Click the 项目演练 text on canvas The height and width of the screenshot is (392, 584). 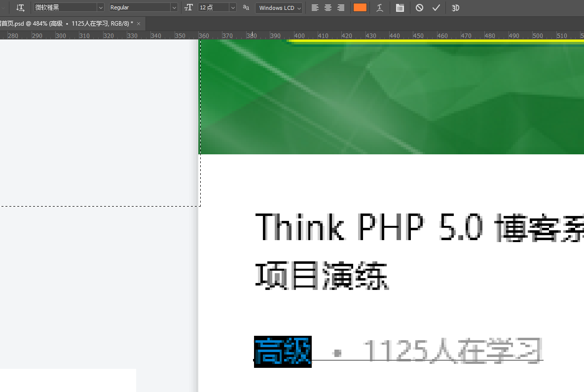pyautogui.click(x=322, y=276)
